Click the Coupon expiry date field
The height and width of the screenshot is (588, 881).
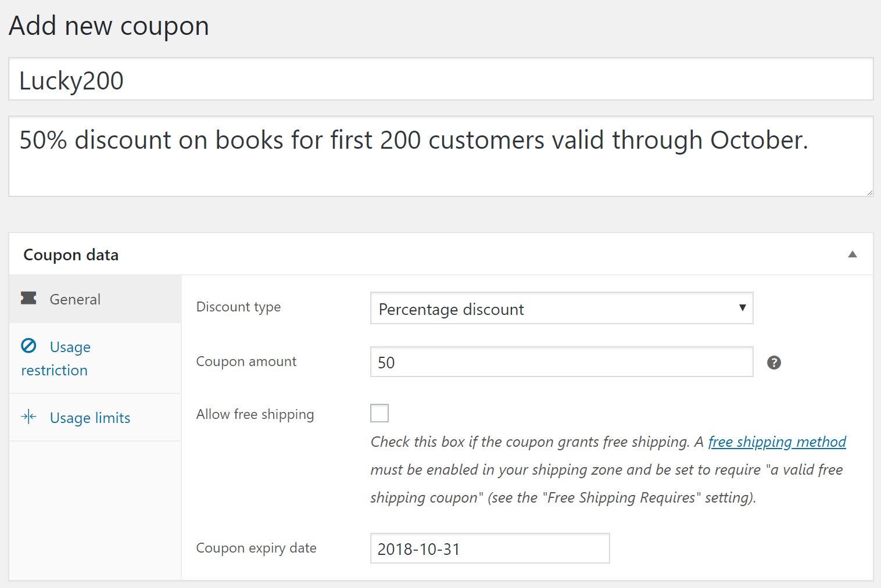click(489, 548)
